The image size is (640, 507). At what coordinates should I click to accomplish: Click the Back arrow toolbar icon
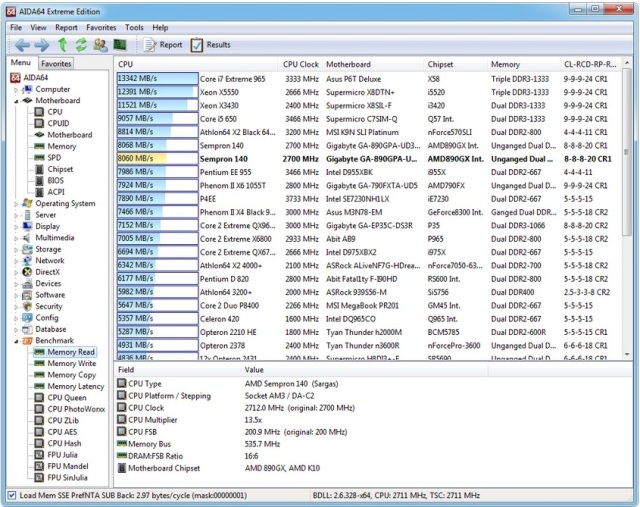22,44
